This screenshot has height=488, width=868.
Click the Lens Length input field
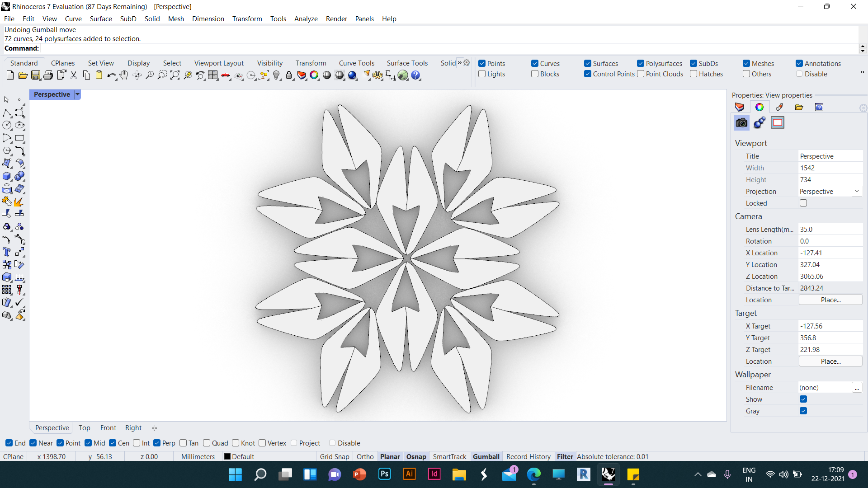pos(830,230)
